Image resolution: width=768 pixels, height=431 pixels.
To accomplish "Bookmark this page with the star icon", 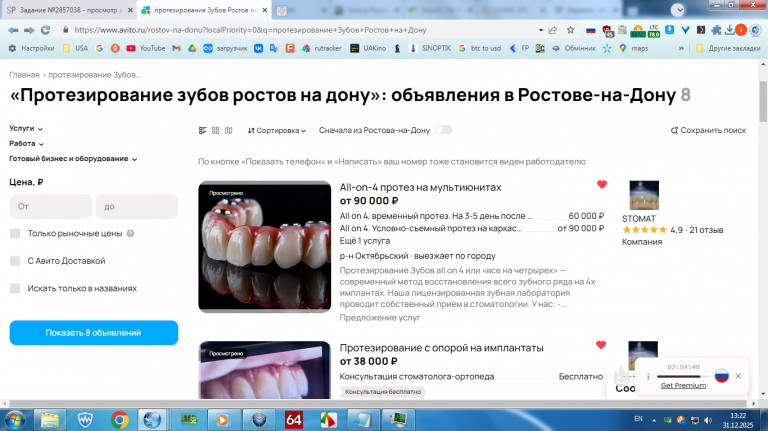I will tap(571, 30).
